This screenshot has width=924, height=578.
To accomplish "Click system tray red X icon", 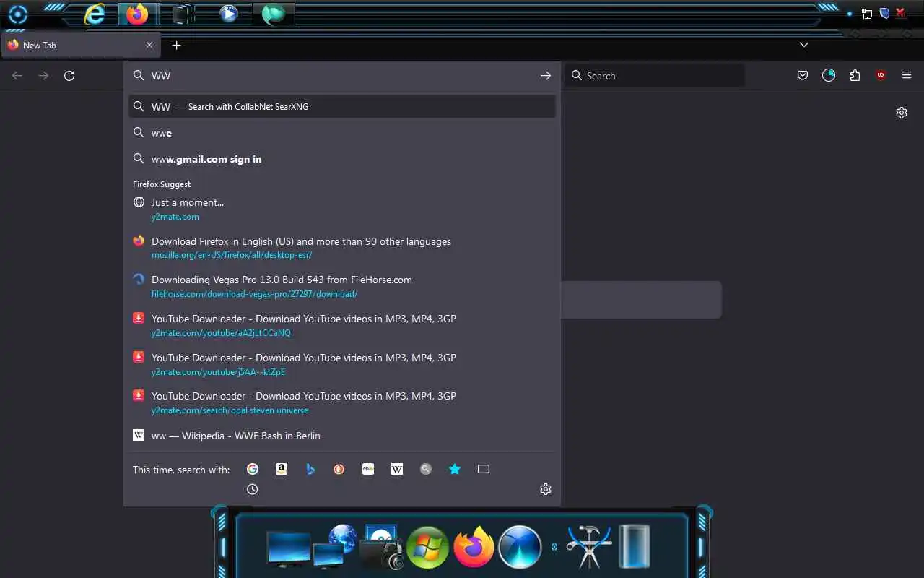I will (902, 13).
